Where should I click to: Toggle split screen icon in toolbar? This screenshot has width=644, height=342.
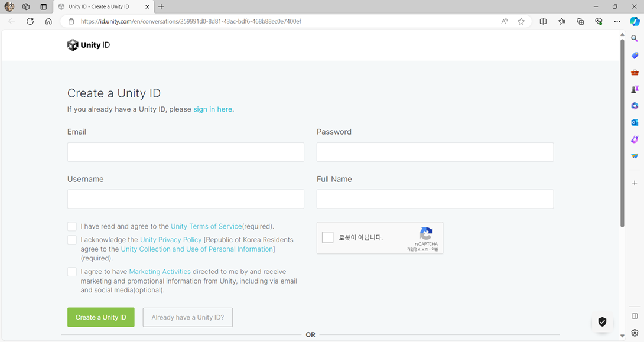click(x=543, y=21)
